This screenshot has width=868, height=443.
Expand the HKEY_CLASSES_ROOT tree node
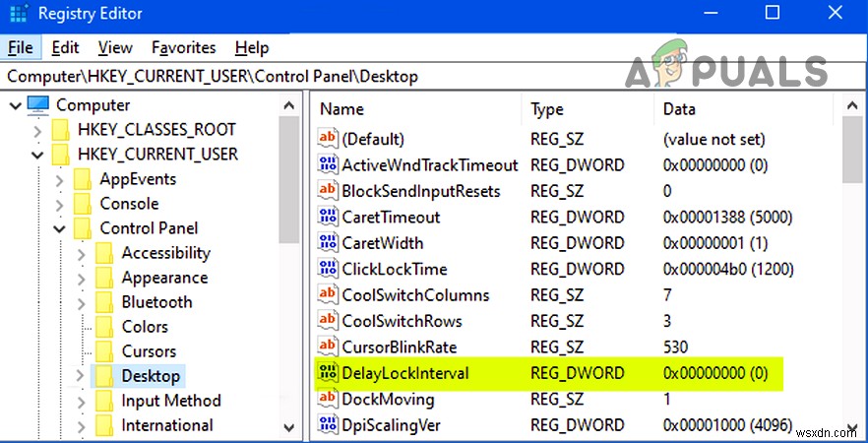coord(37,130)
